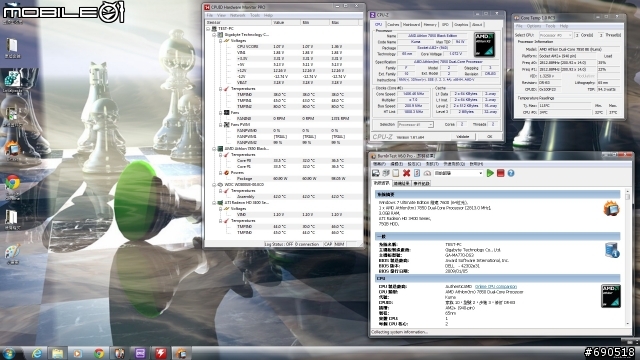Click the save disk icon in BurnInTest toolbar
The image size is (640, 360).
pos(376,173)
